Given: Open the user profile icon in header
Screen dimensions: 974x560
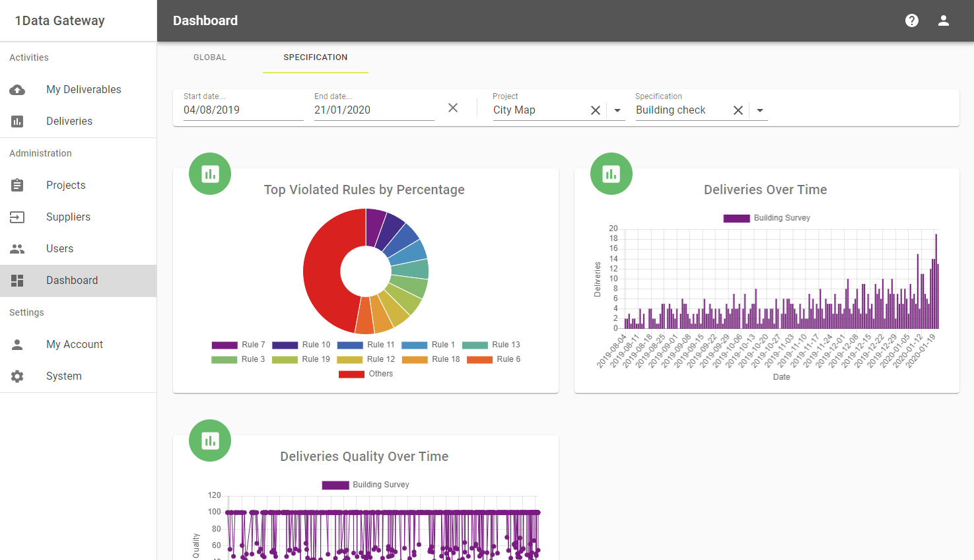Looking at the screenshot, I should [944, 20].
